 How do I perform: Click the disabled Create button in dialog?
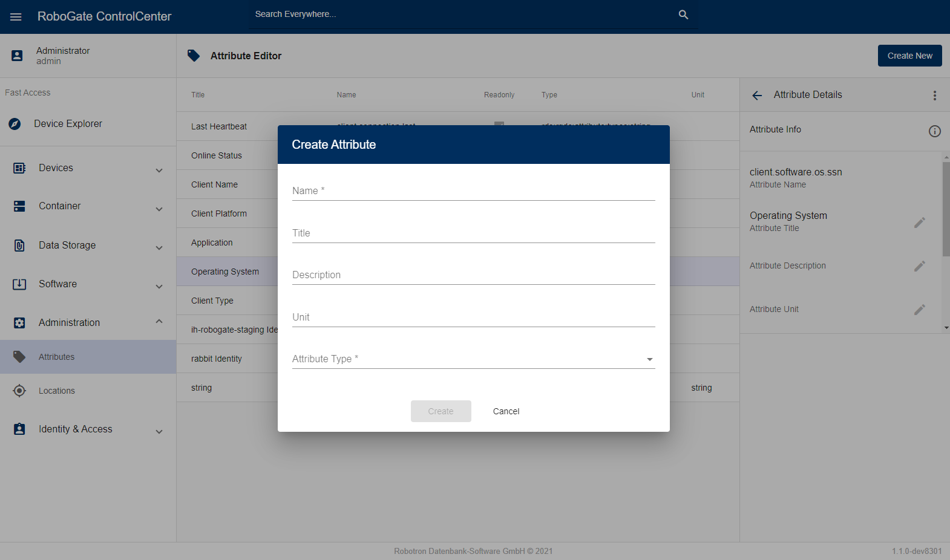point(441,411)
